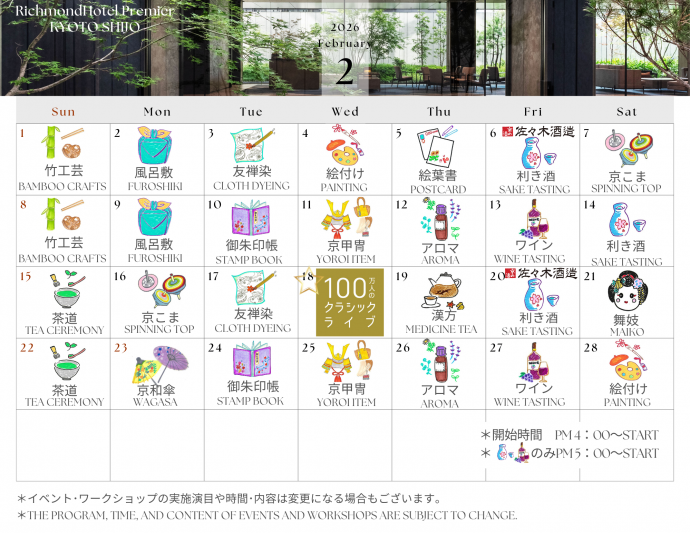This screenshot has width=690, height=533.
Task: Open the aroma bottle icon on February 12
Action: 438,217
